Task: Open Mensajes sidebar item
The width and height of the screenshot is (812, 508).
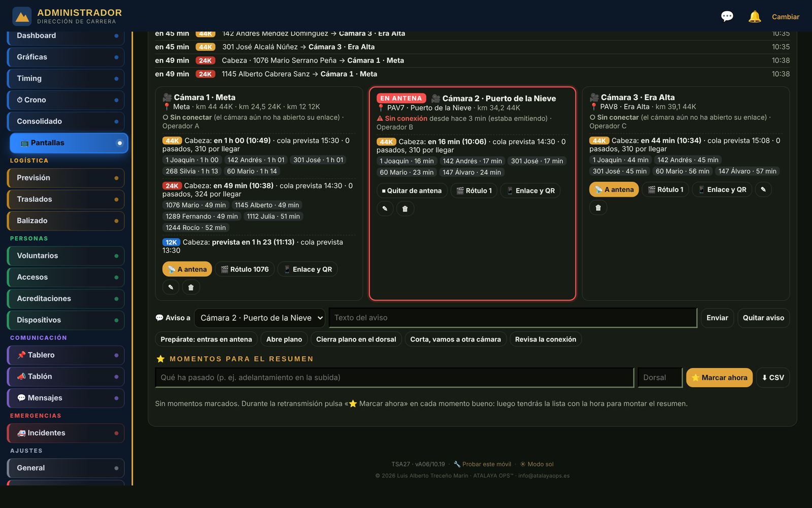Action: pos(66,398)
